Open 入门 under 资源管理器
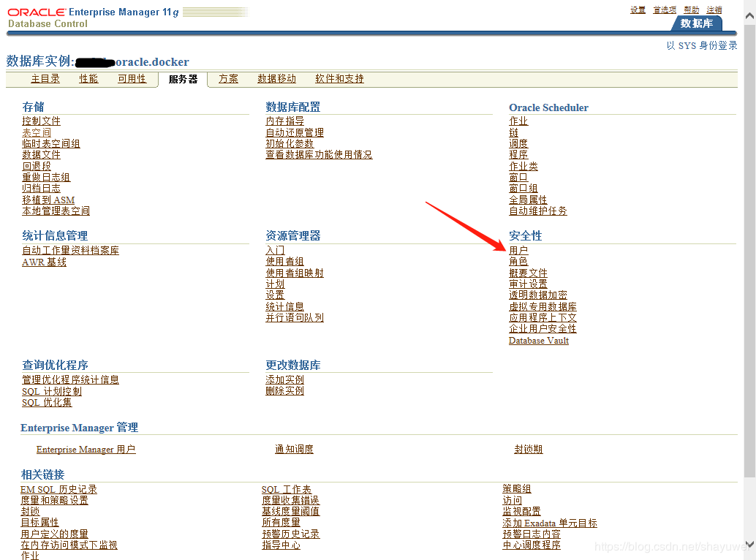756x560 pixels. click(276, 251)
